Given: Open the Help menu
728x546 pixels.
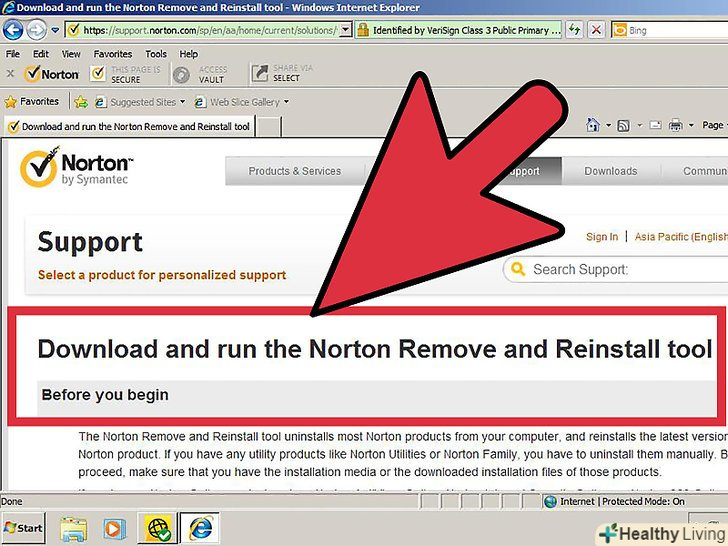Looking at the screenshot, I should click(x=188, y=54).
